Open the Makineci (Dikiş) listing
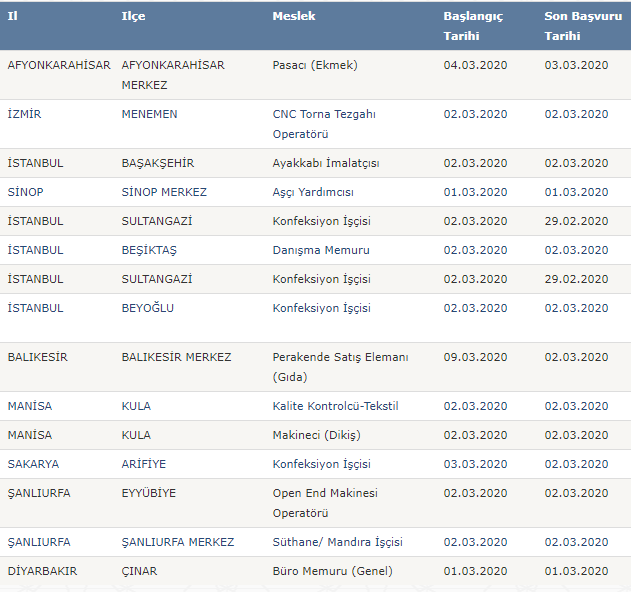Image resolution: width=631 pixels, height=592 pixels. click(x=316, y=435)
